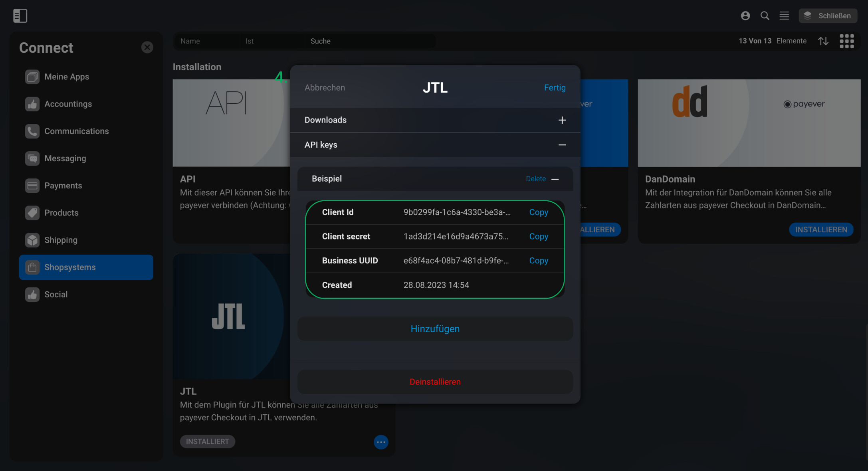Screen dimensions: 868x471
Task: Click the '13 Von 13' counter
Action: [x=755, y=41]
